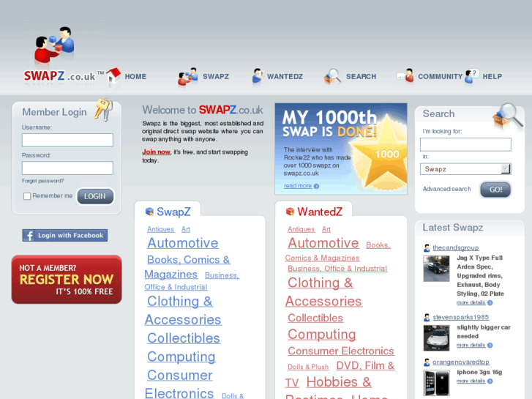532x399 pixels.
Task: Focus the Password input field
Action: coord(67,168)
